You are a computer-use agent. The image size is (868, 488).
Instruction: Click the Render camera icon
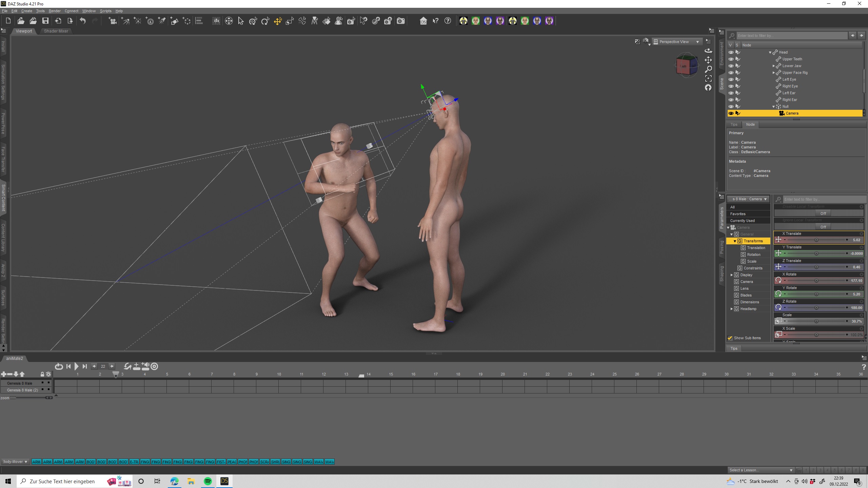(x=400, y=21)
